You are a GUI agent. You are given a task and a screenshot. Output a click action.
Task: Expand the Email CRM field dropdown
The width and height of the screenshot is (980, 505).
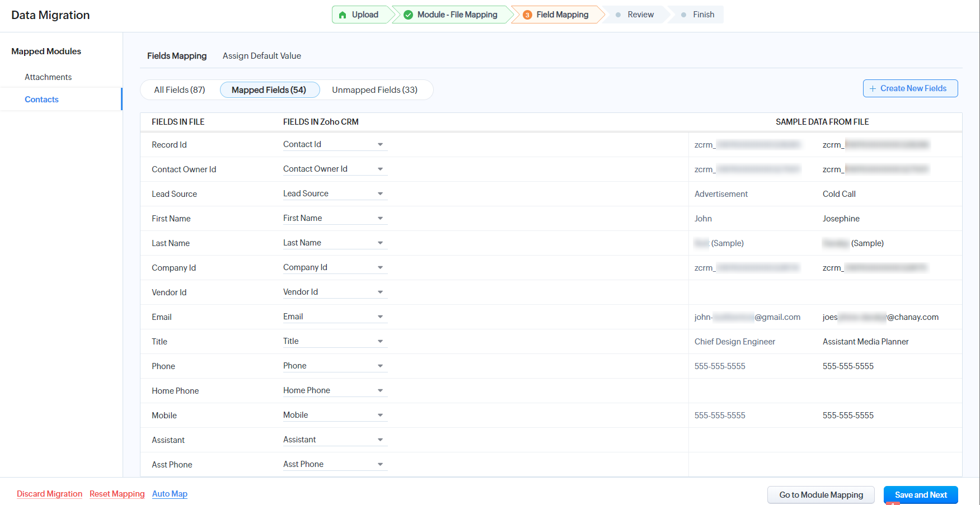[380, 317]
